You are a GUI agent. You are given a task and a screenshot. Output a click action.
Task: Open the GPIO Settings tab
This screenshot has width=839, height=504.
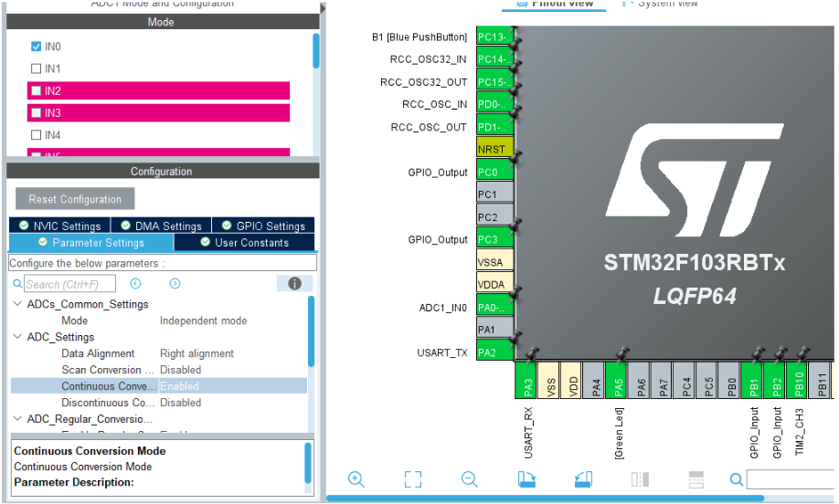(263, 226)
